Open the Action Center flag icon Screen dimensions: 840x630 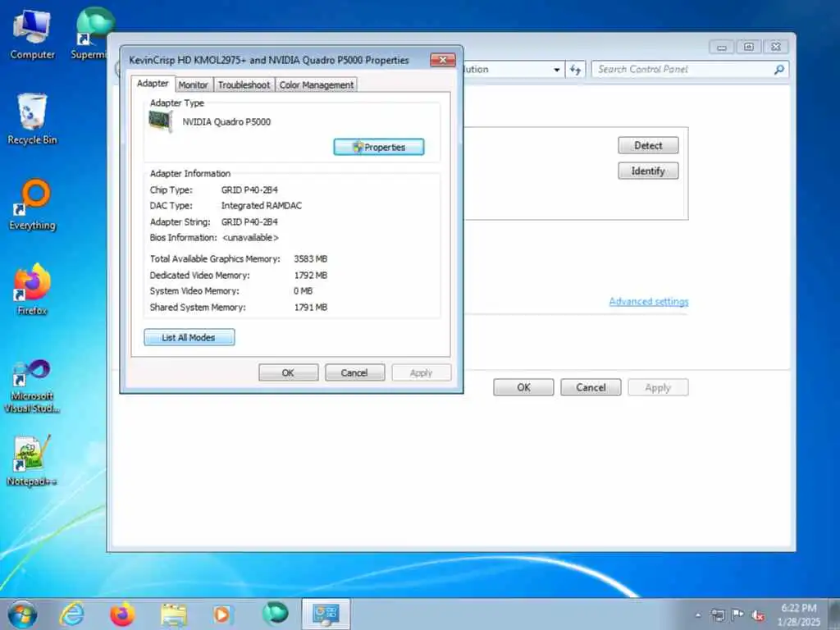[x=737, y=614]
